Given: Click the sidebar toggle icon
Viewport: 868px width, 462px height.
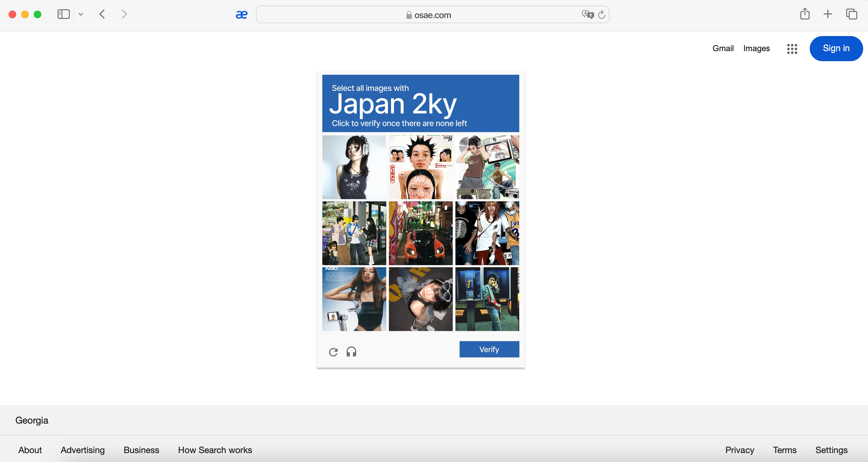Looking at the screenshot, I should coord(63,14).
